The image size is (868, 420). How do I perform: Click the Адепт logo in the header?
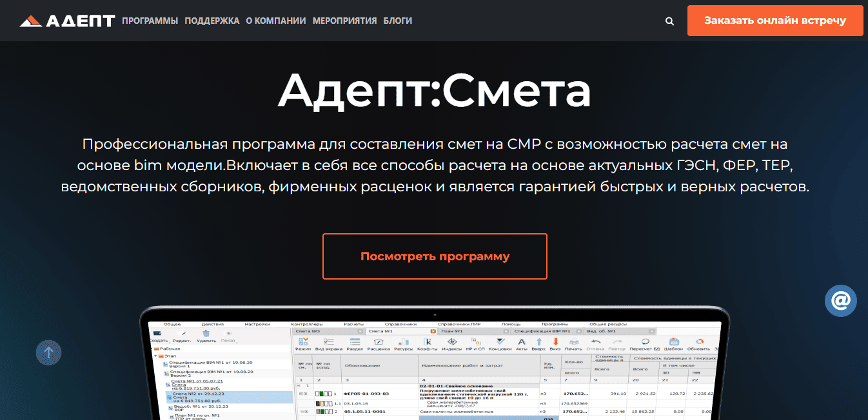point(67,21)
